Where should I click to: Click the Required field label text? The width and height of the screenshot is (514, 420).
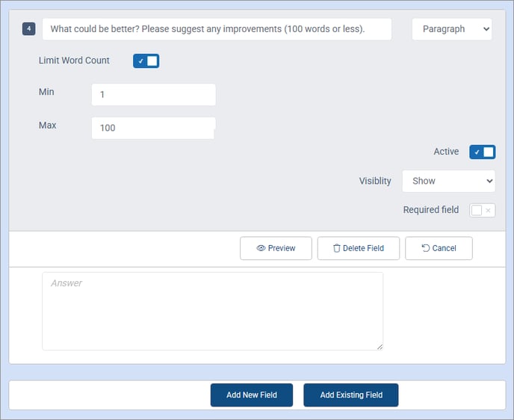[430, 210]
